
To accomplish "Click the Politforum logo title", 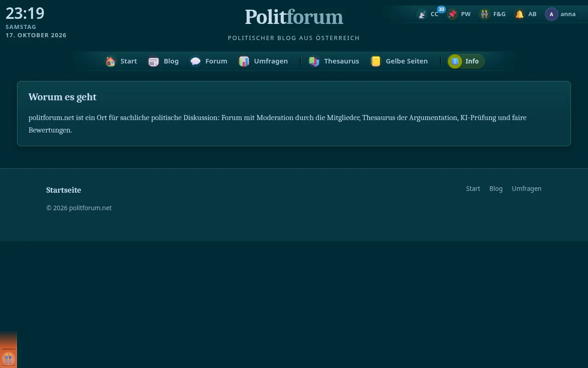I will click(294, 17).
